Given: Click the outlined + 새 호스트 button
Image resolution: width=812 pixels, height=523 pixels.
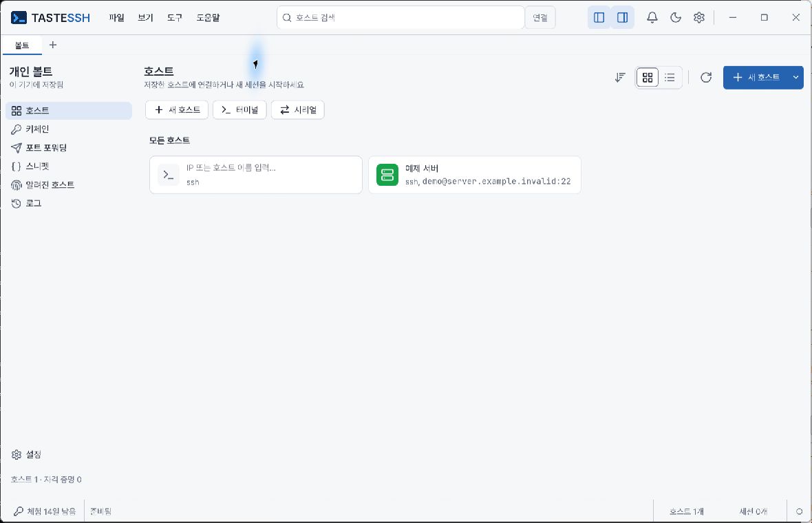Looking at the screenshot, I should (x=177, y=110).
